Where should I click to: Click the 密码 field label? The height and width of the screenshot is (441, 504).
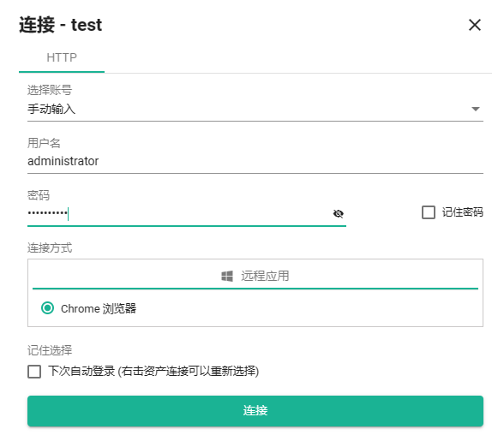point(39,195)
